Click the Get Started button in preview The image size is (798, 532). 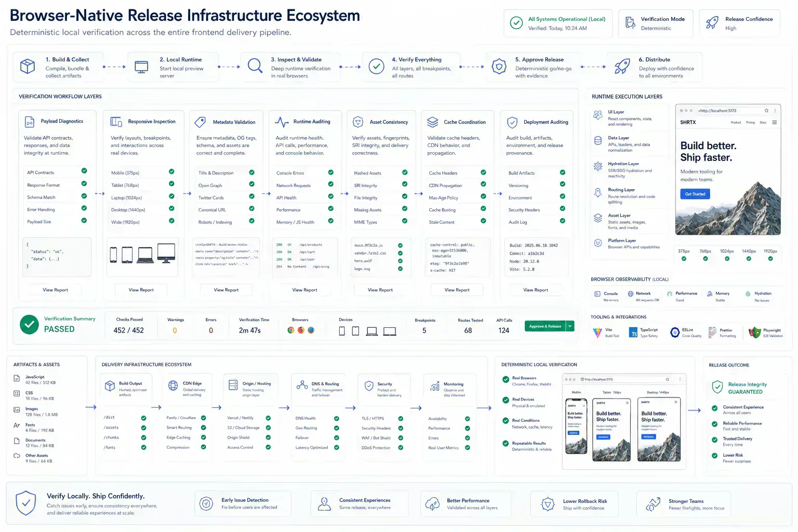pyautogui.click(x=695, y=194)
